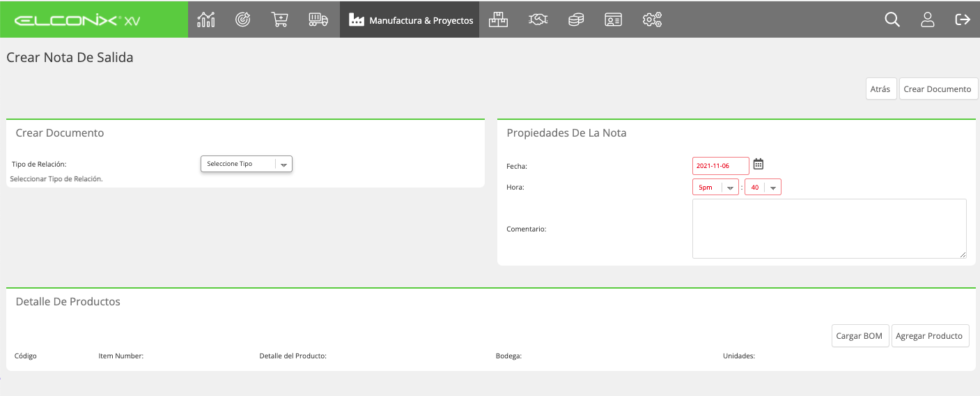980x396 pixels.
Task: Open the Seleccione Tipo dropdown
Action: click(x=247, y=164)
